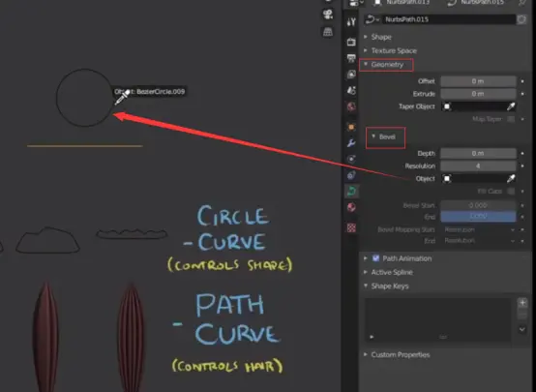Expand the shape key list filter arrow
536x392 pixels.
point(372,337)
